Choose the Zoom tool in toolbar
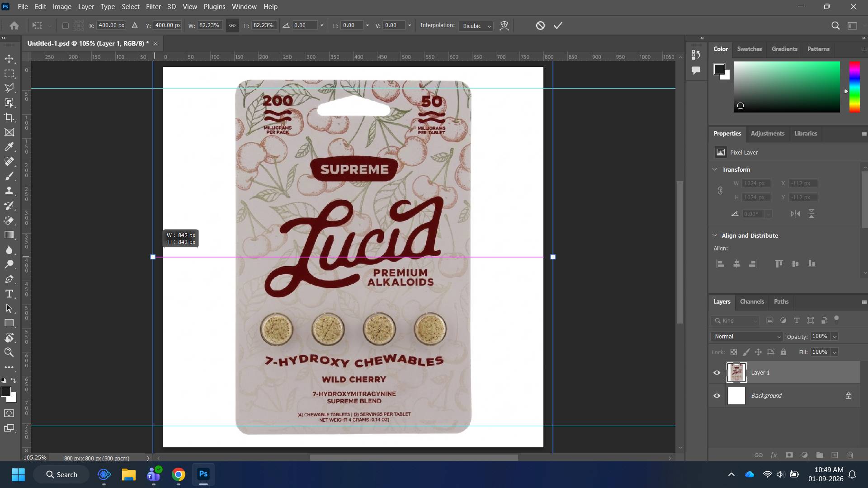Image resolution: width=868 pixels, height=488 pixels. pyautogui.click(x=9, y=352)
